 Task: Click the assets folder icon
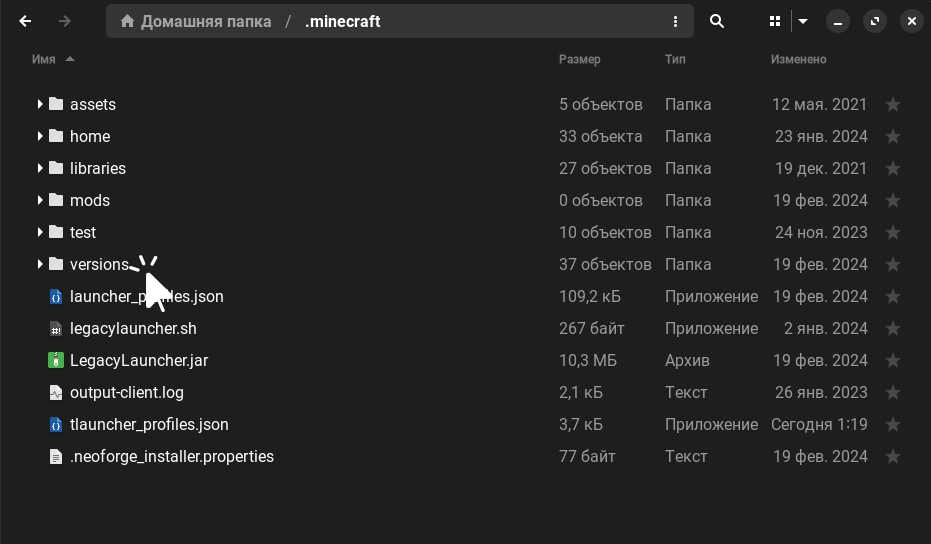(x=56, y=104)
